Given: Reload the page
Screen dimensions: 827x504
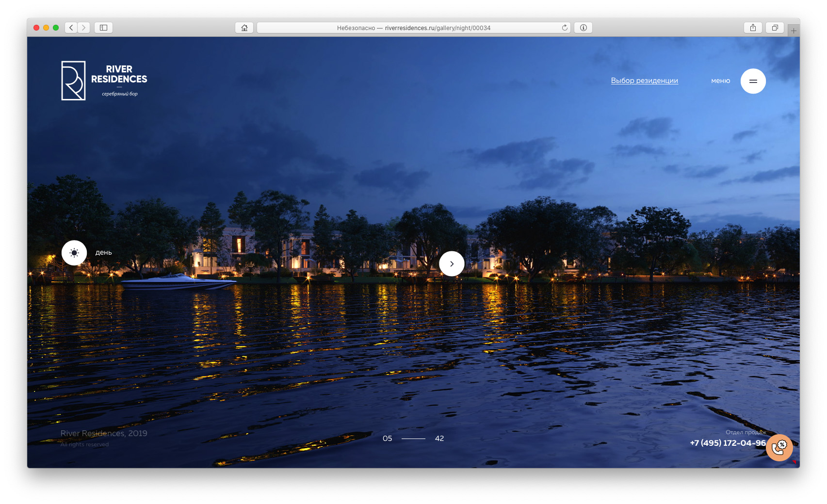Looking at the screenshot, I should [565, 28].
